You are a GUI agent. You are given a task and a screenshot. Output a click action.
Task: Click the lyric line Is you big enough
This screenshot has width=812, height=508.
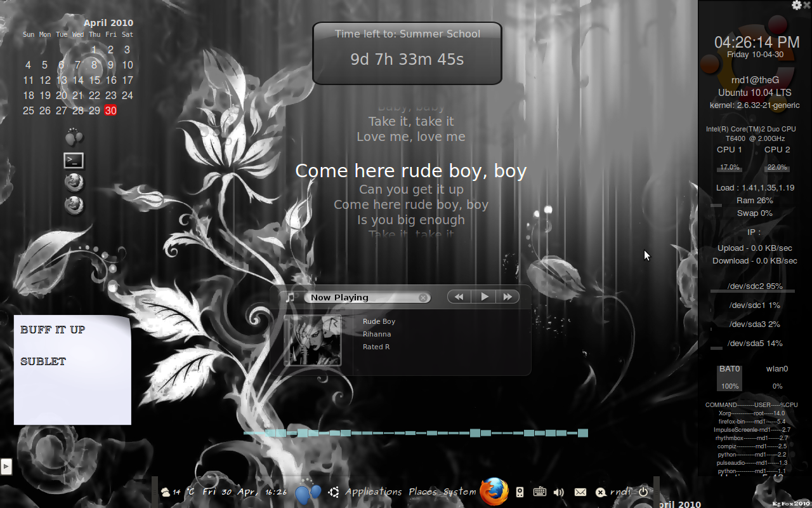click(x=411, y=220)
